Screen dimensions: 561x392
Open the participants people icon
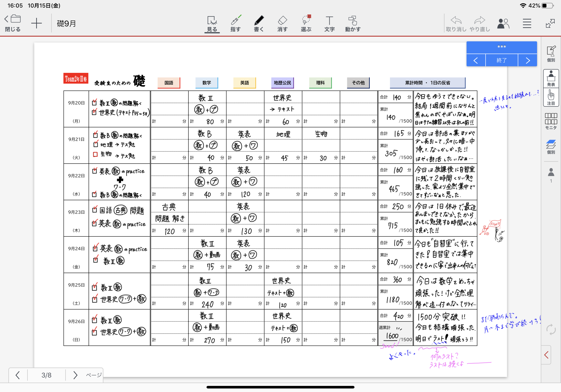click(x=503, y=24)
